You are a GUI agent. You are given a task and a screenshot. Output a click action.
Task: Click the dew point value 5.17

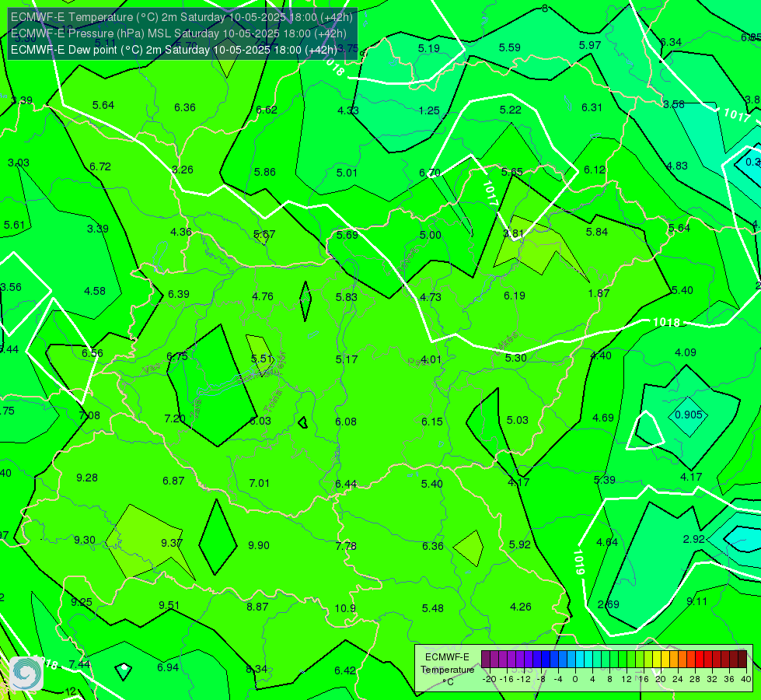coord(347,359)
